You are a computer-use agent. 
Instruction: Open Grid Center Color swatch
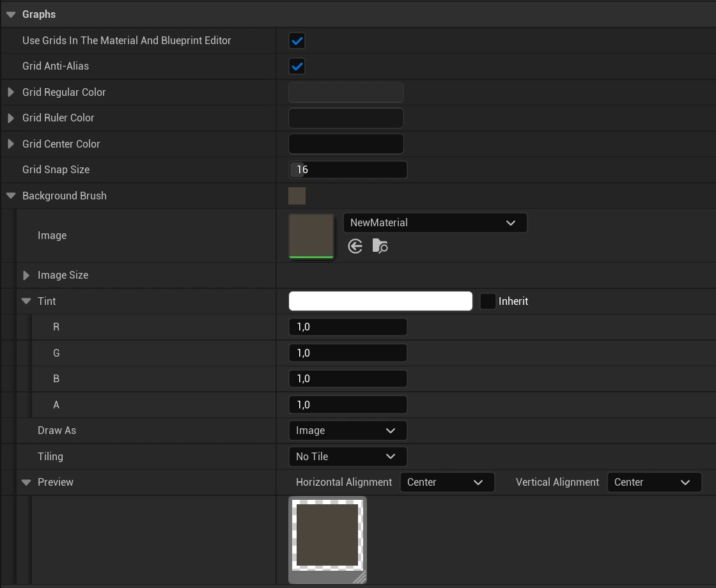[346, 144]
